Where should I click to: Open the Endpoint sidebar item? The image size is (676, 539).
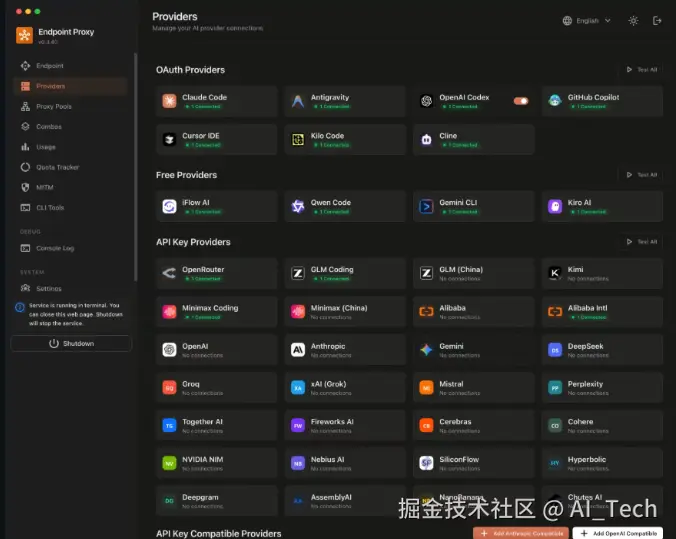(70, 66)
